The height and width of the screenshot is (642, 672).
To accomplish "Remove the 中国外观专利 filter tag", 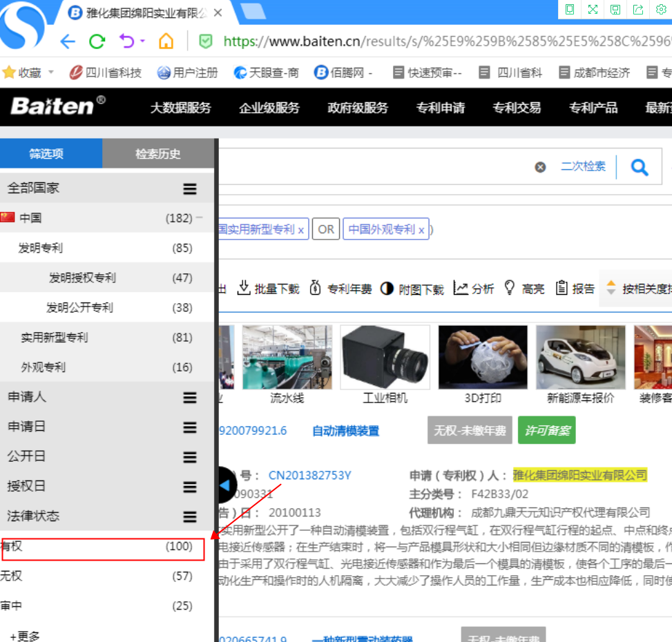I will (x=421, y=230).
